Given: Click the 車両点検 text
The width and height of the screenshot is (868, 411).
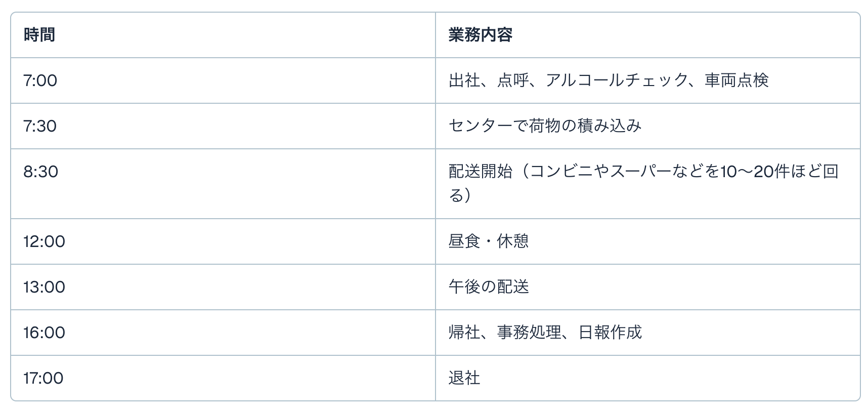Looking at the screenshot, I should pos(736,80).
